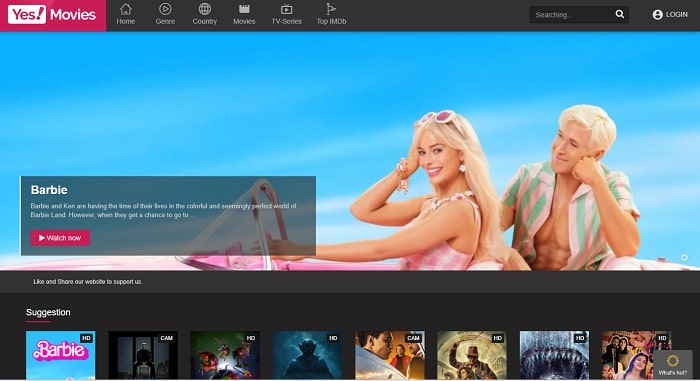700x381 pixels.
Task: Open the Barbie title in banner
Action: (x=49, y=190)
